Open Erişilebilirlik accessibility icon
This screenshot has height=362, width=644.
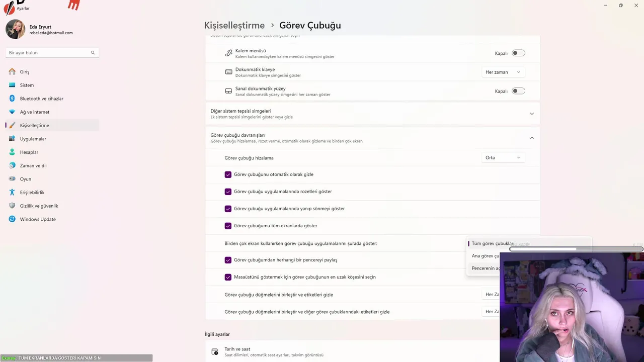12,193
